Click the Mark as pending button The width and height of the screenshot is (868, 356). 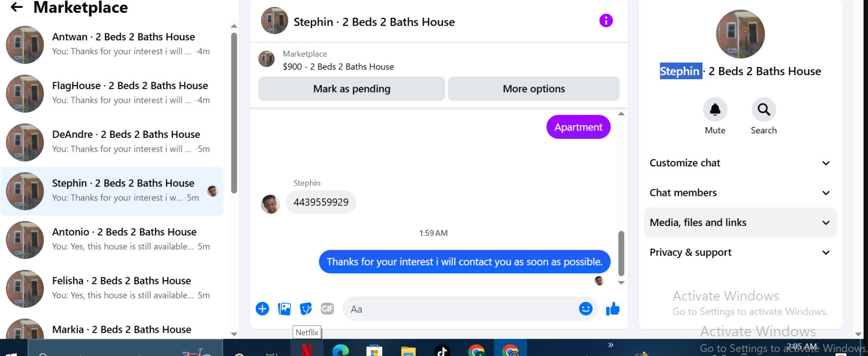coord(352,89)
